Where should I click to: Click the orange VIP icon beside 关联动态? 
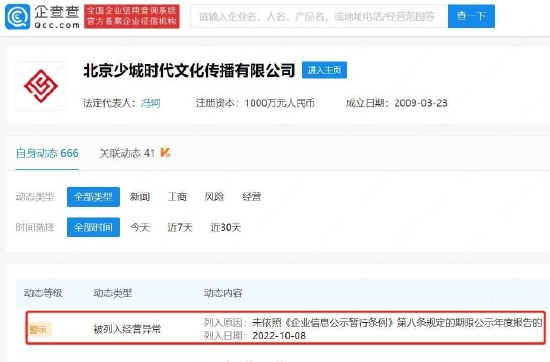coord(165,153)
